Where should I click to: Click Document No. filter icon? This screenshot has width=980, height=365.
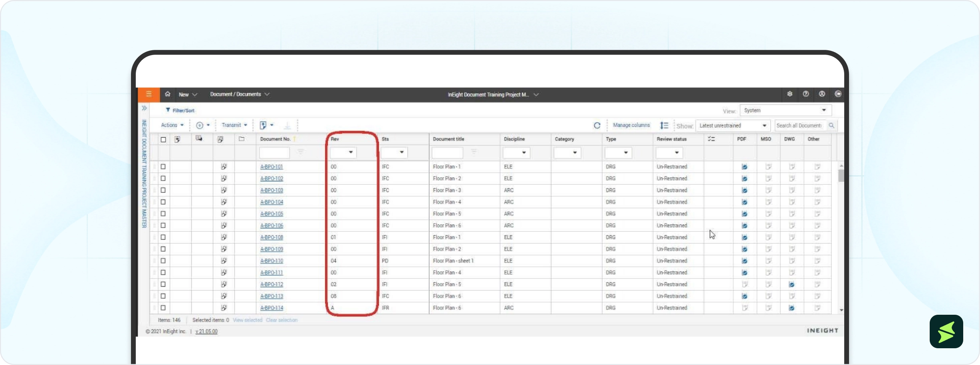click(301, 152)
